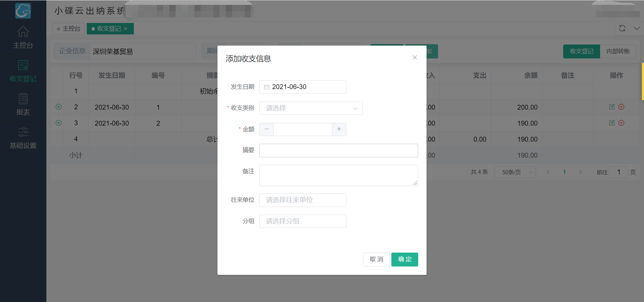Expand row 3 with the plus circle
The height and width of the screenshot is (302, 644).
tap(59, 123)
